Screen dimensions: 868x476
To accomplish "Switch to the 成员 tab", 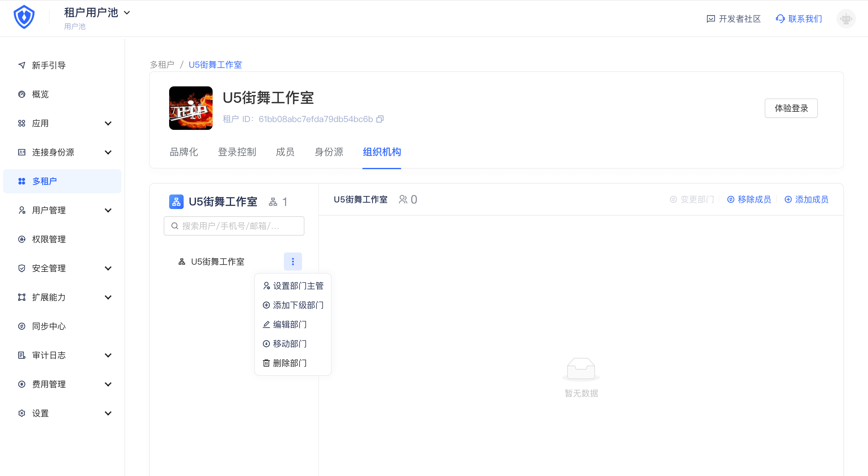I will 285,152.
